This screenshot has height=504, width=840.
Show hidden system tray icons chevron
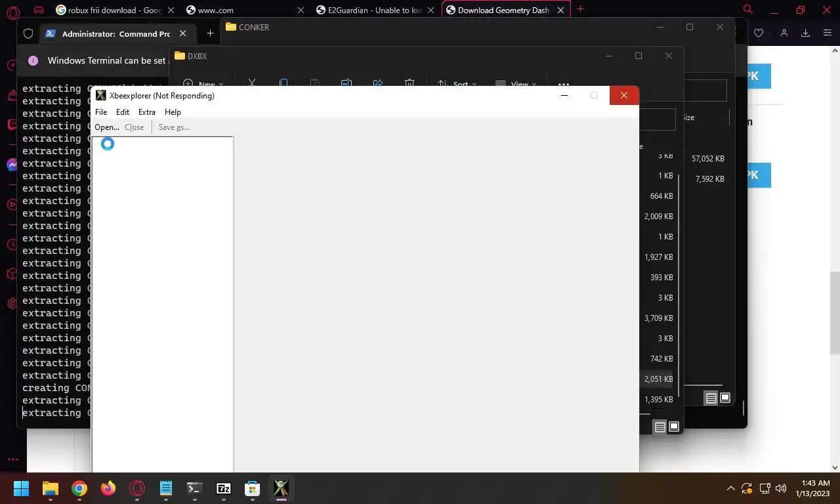(730, 488)
